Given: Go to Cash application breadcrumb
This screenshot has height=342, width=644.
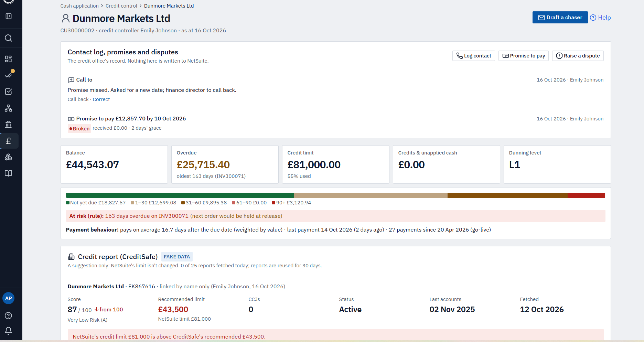Looking at the screenshot, I should (79, 6).
